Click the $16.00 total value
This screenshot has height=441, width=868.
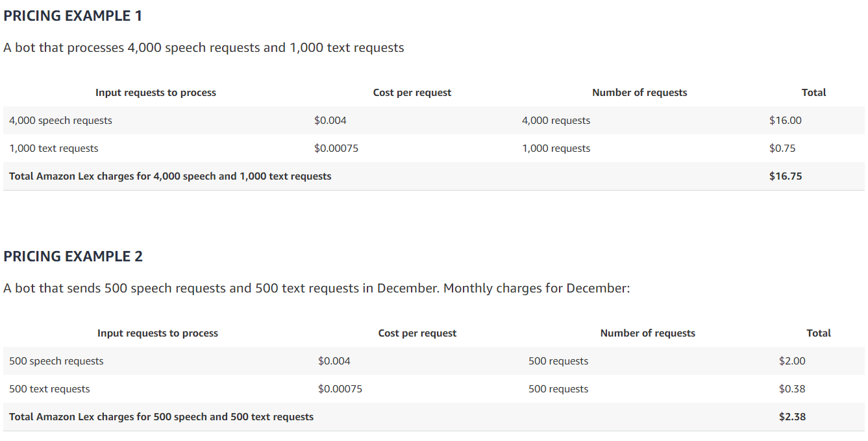coord(787,120)
